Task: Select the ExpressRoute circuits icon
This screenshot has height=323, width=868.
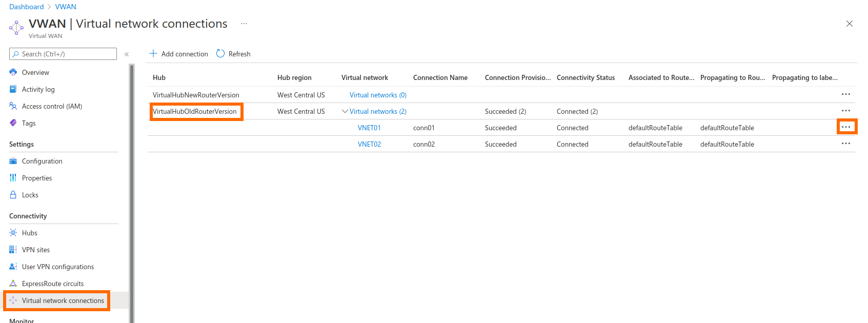Action: point(13,284)
